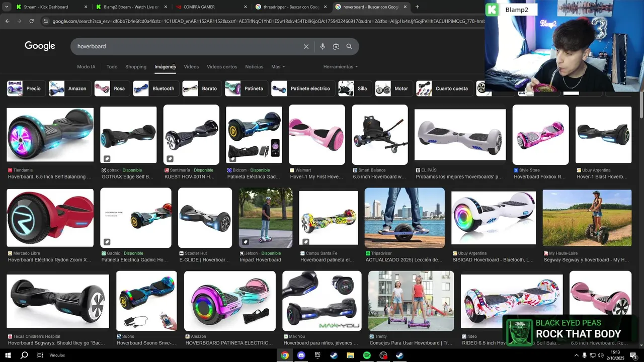
Task: Select the Imágenes tab
Action: pyautogui.click(x=165, y=66)
